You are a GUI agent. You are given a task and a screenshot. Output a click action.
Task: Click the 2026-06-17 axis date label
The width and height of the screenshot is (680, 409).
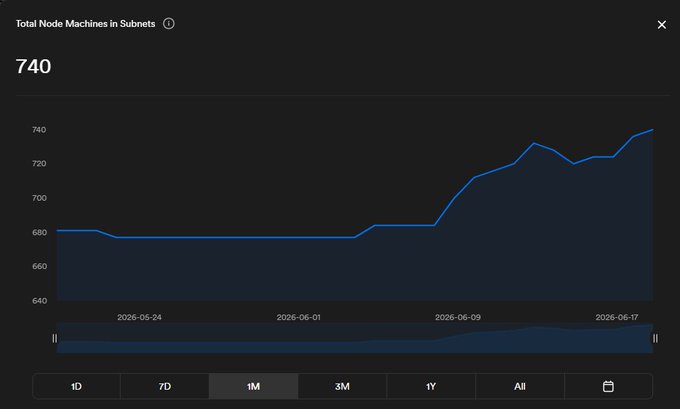[617, 317]
